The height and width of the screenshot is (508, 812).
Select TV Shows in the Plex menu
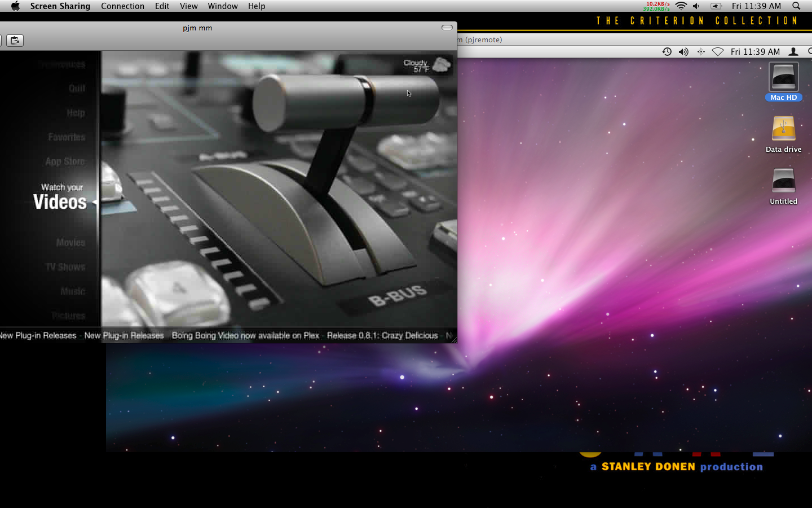(x=65, y=267)
